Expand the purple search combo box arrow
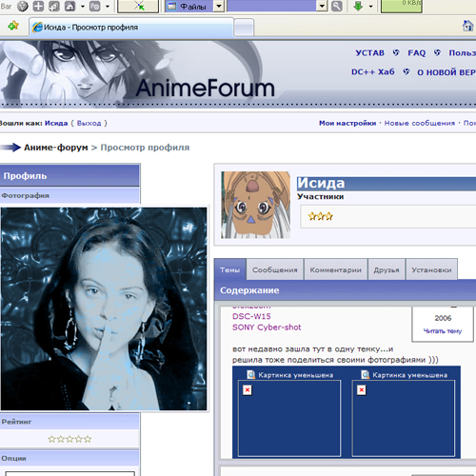The width and height of the screenshot is (476, 476). [x=322, y=6]
